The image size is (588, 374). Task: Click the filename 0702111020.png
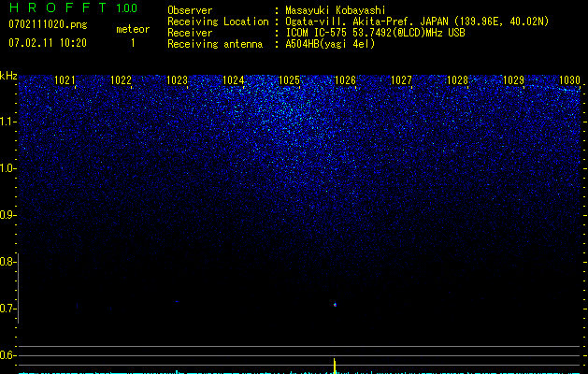point(48,24)
